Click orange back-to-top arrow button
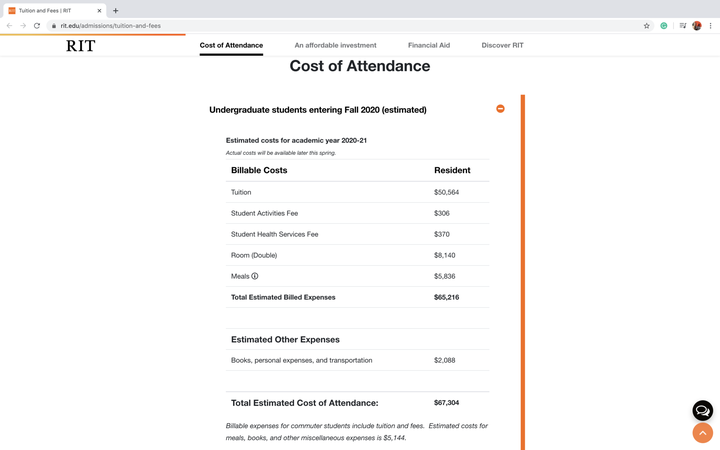The width and height of the screenshot is (720, 450). coord(703,433)
